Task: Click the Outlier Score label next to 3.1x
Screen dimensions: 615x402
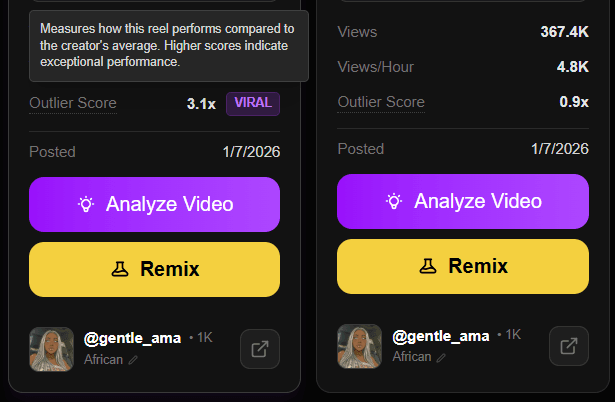Action: pos(73,103)
